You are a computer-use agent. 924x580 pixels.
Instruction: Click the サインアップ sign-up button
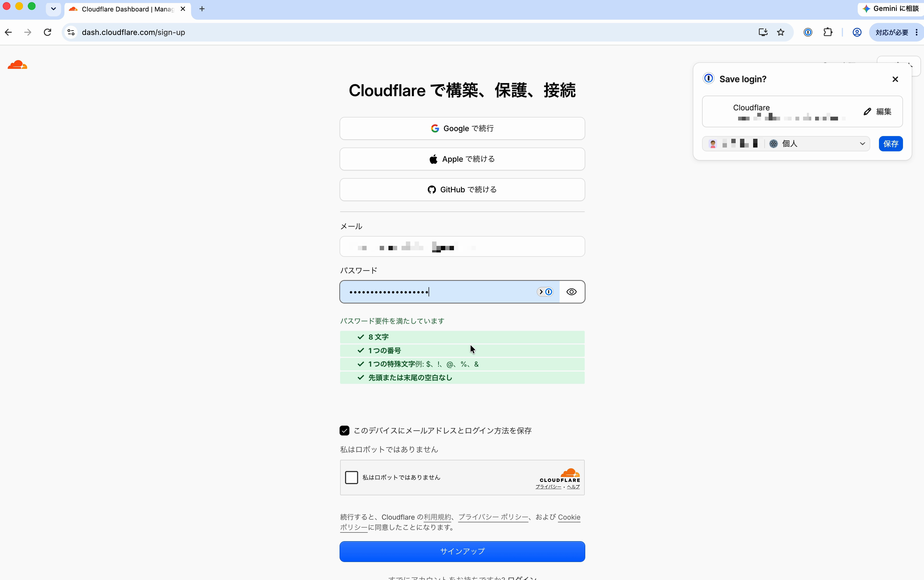[x=462, y=552]
